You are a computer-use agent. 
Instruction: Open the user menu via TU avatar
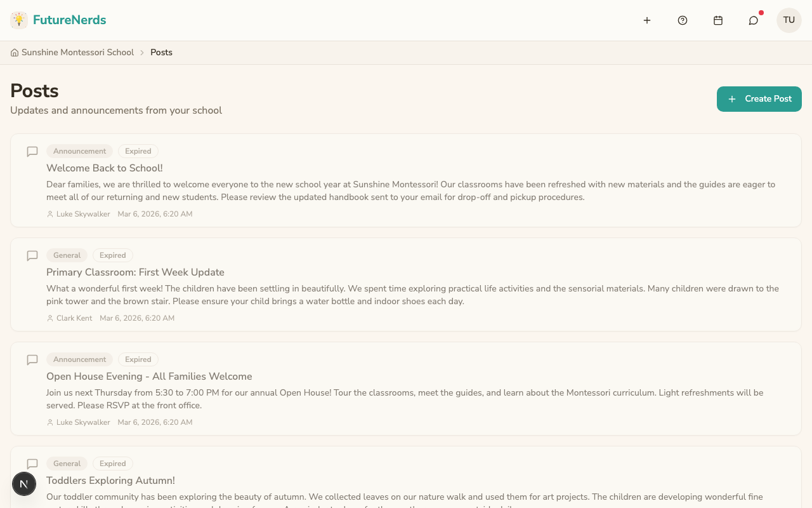tap(789, 20)
